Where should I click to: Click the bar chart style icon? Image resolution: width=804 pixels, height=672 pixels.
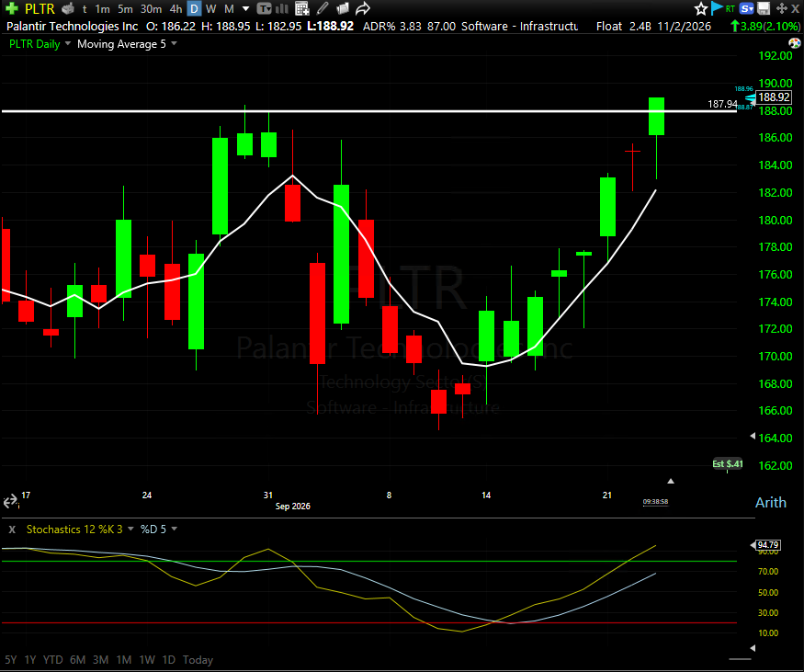[282, 8]
